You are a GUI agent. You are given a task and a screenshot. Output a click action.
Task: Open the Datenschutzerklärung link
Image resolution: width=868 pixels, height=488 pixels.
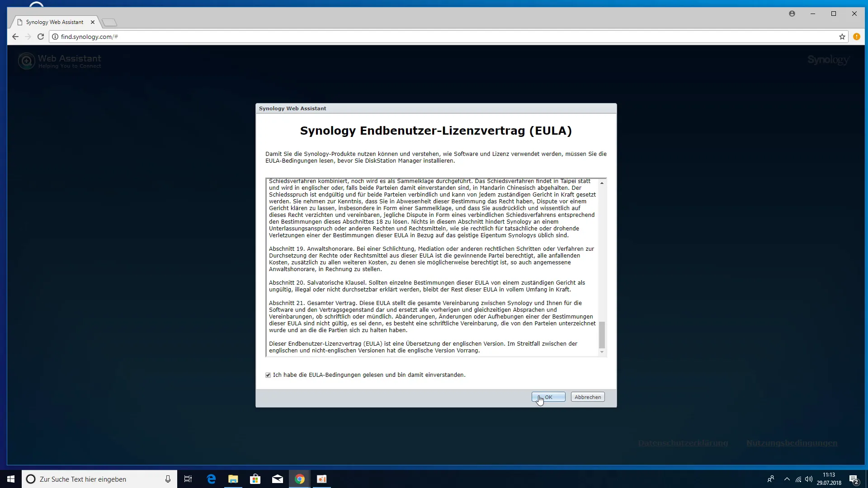(x=683, y=443)
